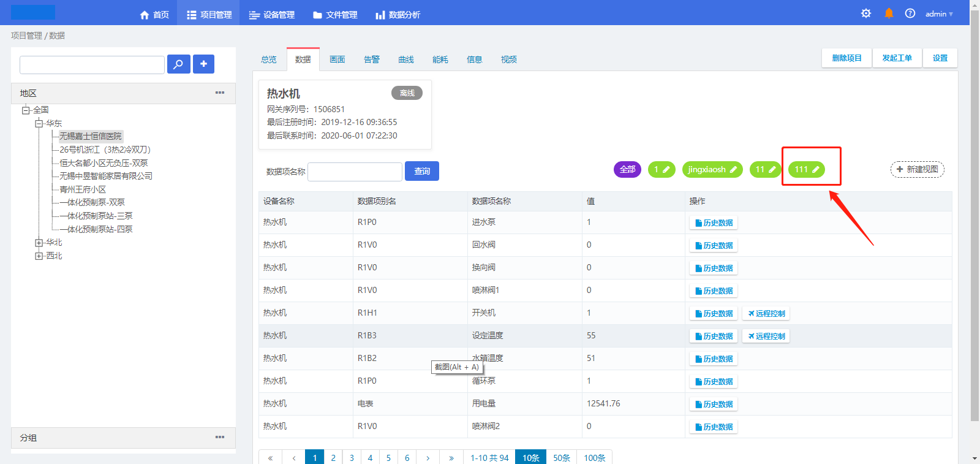This screenshot has height=464, width=980.
Task: Open 设备管理 in the navbar
Action: coord(272,15)
